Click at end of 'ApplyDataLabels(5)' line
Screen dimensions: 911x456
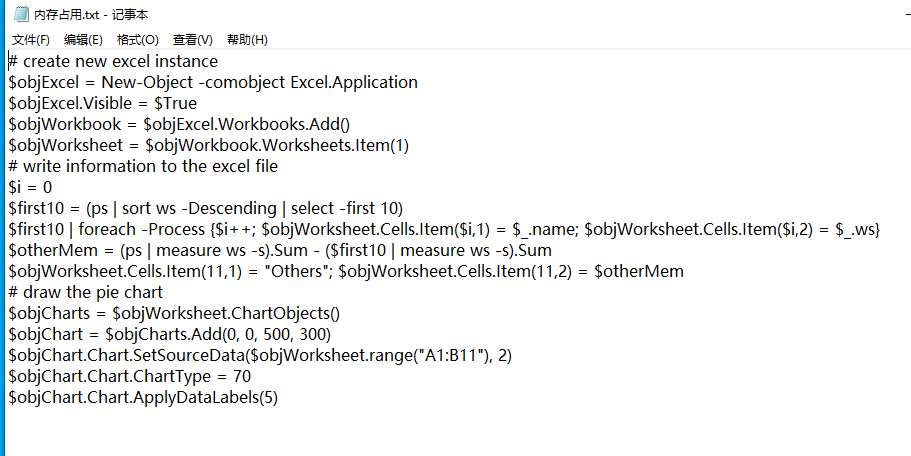(x=278, y=398)
